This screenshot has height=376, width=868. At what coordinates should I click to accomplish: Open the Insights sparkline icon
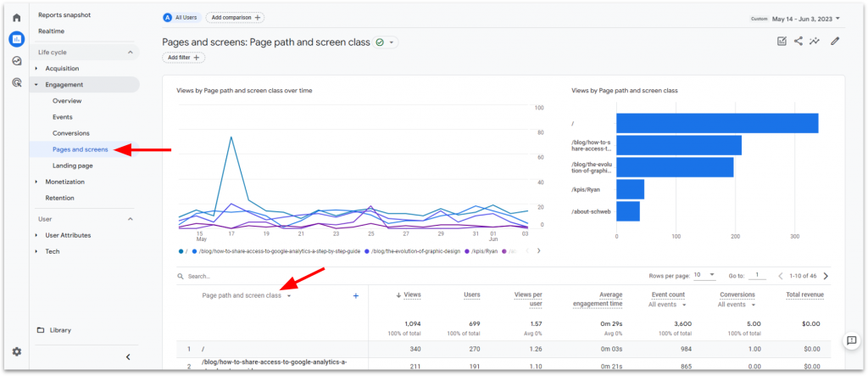pos(815,41)
